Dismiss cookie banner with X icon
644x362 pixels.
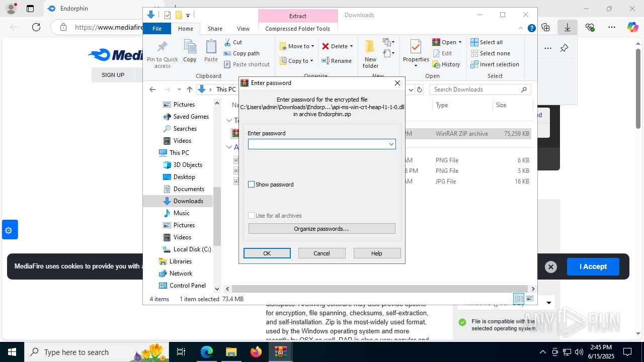coord(551,267)
